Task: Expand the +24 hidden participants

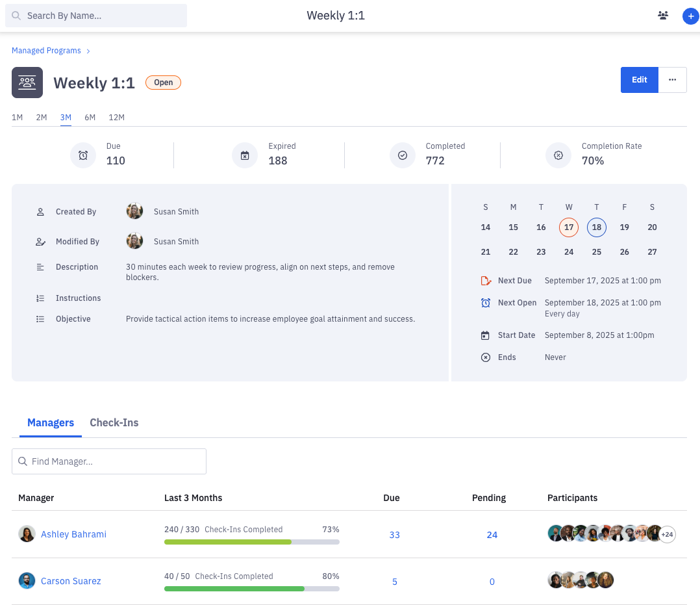Action: (x=667, y=534)
